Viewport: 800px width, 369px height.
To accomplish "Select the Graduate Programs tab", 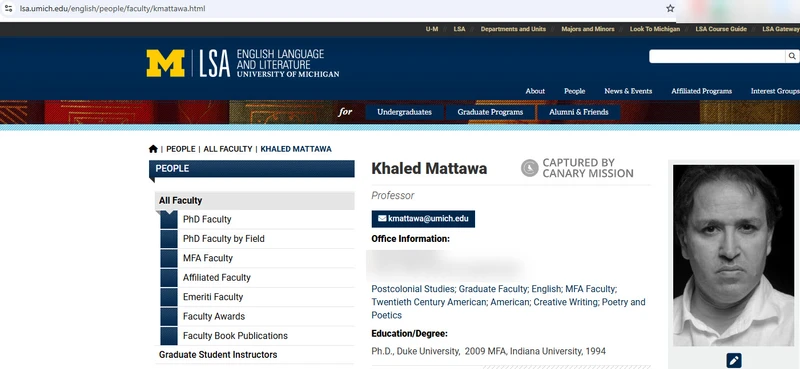I will pyautogui.click(x=490, y=112).
